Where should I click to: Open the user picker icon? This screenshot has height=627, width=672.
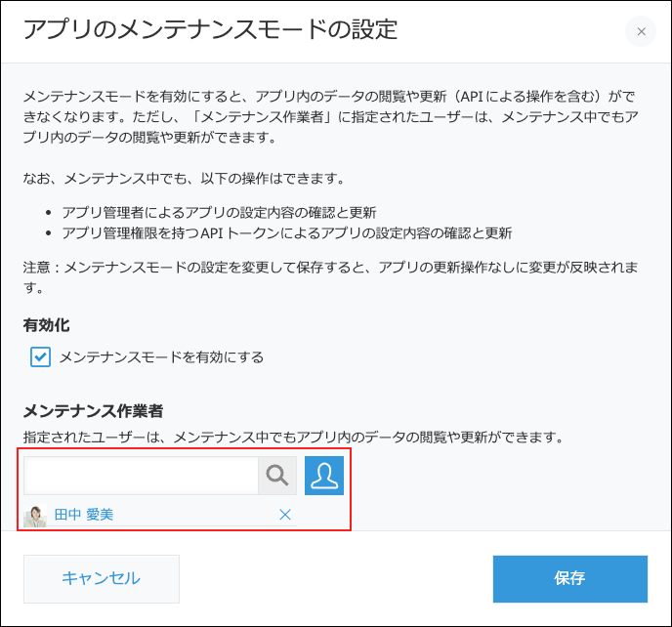[324, 476]
